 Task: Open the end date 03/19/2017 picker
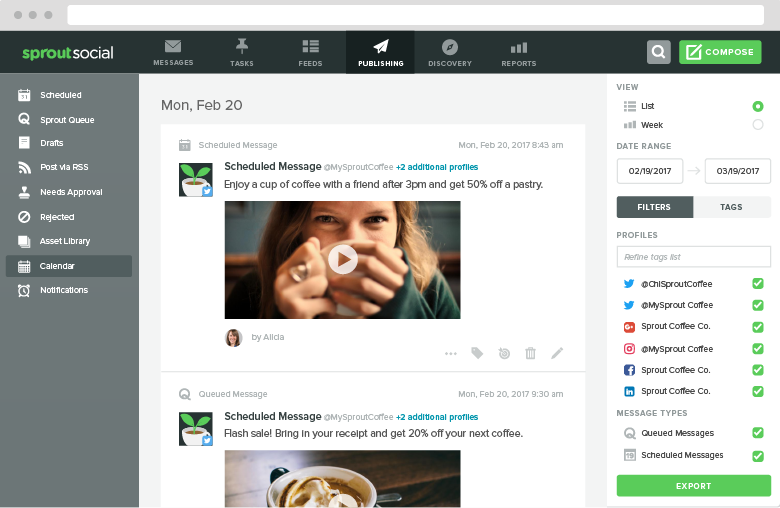click(738, 170)
